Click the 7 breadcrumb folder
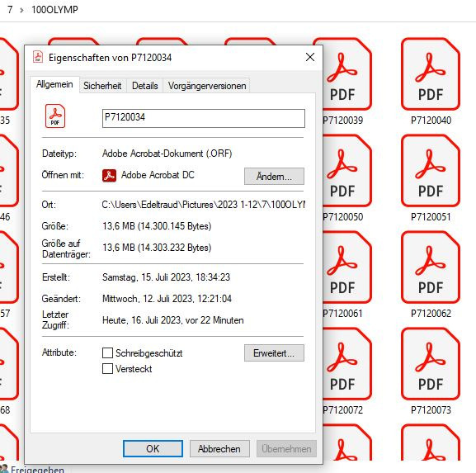The width and height of the screenshot is (476, 473). coord(10,10)
